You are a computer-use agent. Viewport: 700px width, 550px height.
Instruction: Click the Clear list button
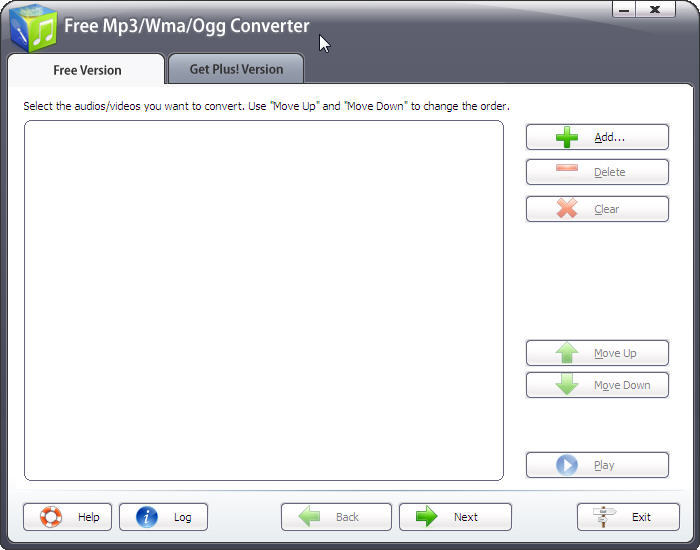597,209
